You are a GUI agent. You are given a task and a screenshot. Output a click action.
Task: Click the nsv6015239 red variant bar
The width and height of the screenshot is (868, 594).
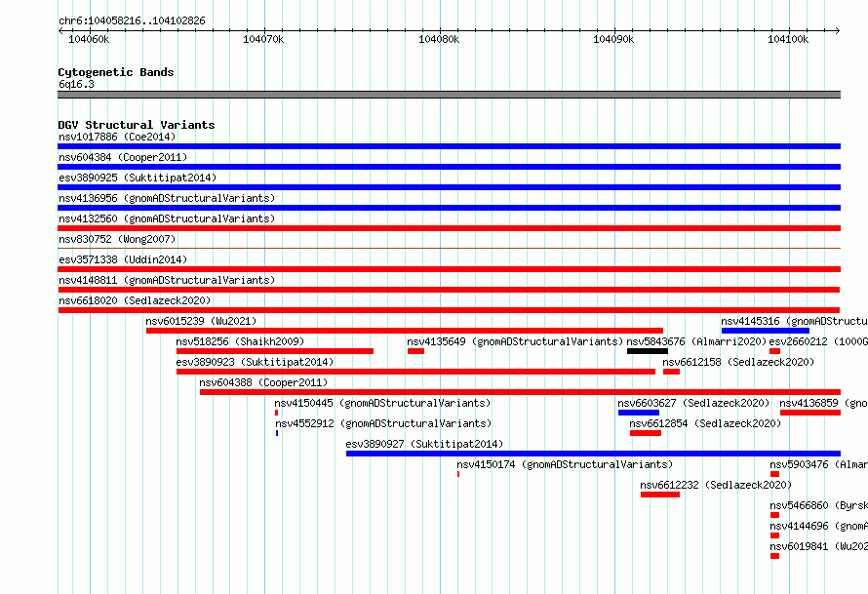coord(405,331)
